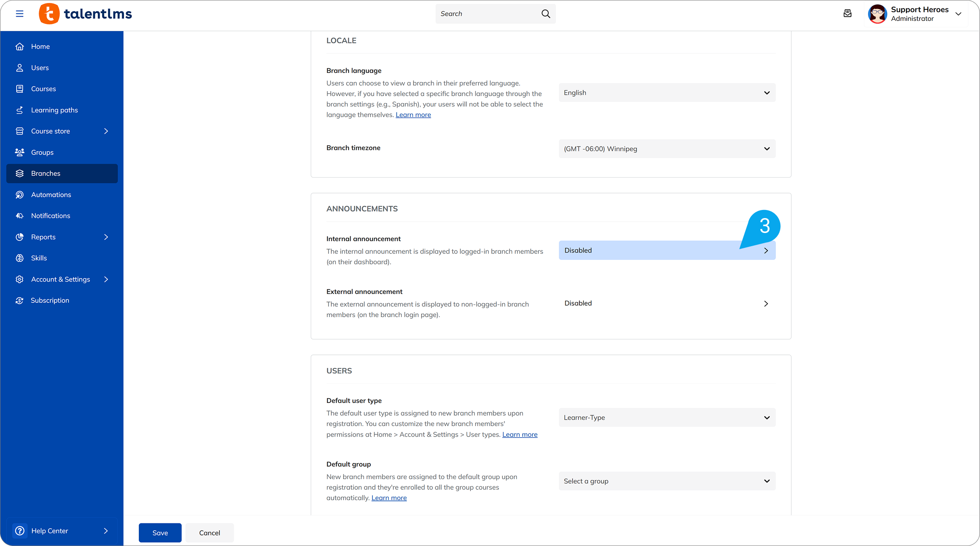Click the Help Center question icon
This screenshot has height=546, width=980.
pyautogui.click(x=20, y=531)
